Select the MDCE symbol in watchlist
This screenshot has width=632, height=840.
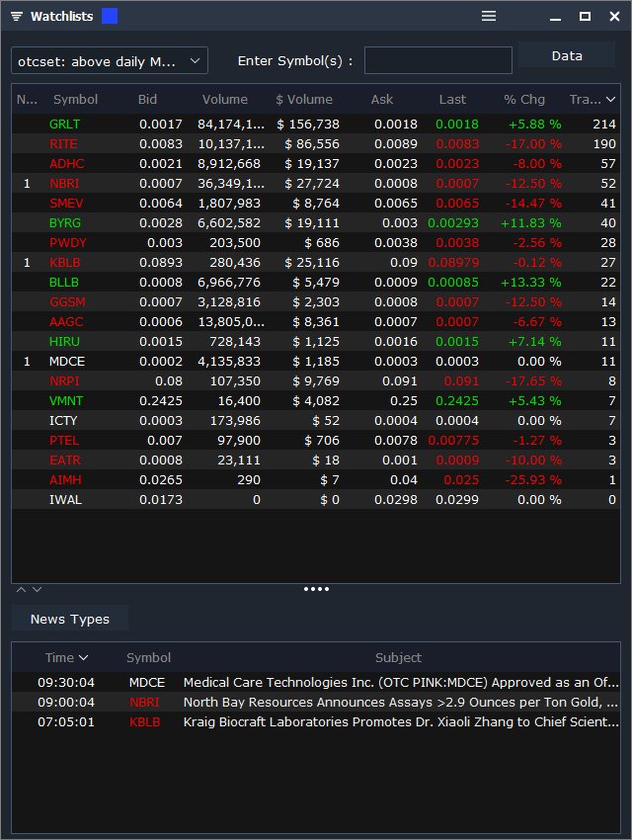pos(67,362)
